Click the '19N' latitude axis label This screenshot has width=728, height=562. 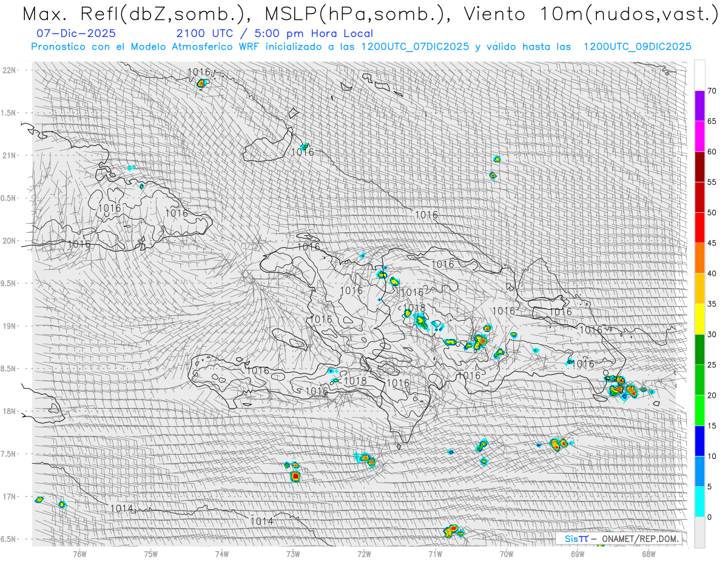click(x=10, y=326)
